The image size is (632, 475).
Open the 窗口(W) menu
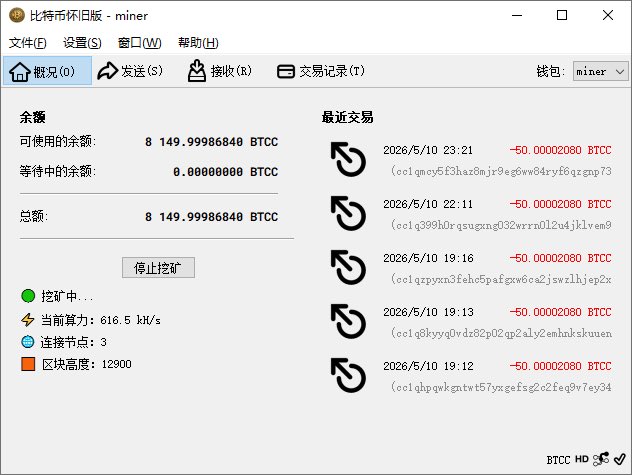[x=139, y=43]
